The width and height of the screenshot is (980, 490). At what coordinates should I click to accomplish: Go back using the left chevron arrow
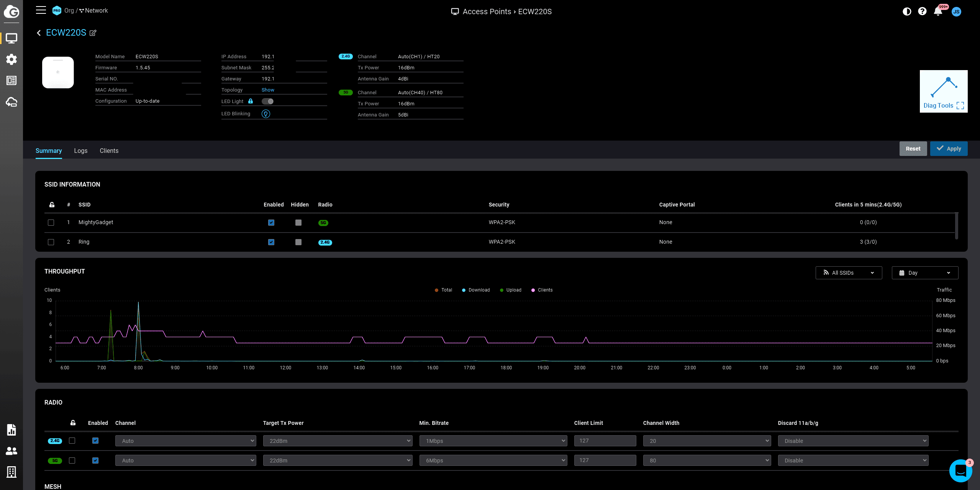39,33
